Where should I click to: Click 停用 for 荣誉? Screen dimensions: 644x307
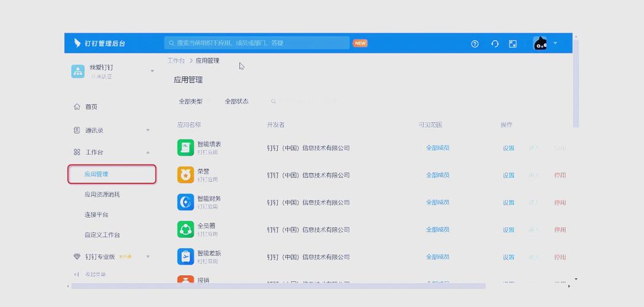click(x=561, y=175)
